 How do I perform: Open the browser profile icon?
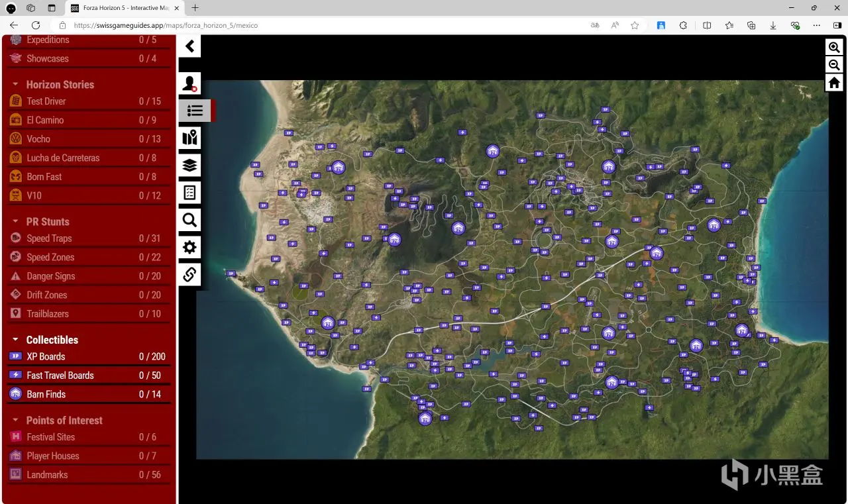pos(11,8)
